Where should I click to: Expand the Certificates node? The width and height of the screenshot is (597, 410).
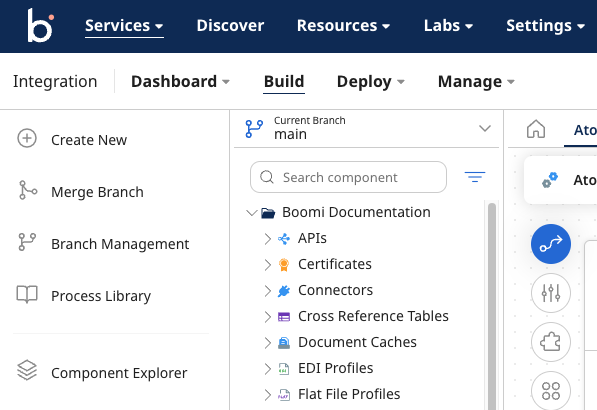(268, 265)
